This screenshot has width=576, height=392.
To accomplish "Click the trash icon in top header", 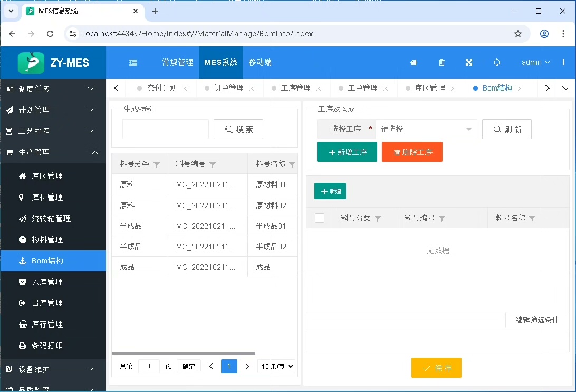I will pyautogui.click(x=442, y=62).
